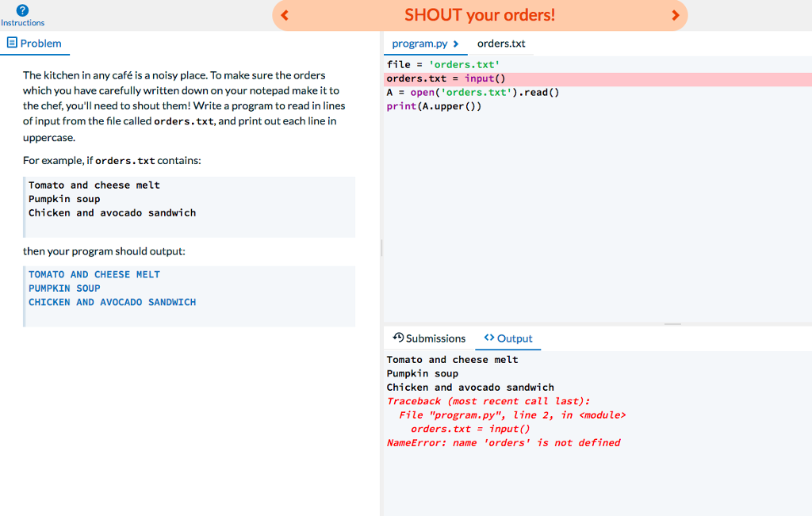Click the Instructions label
The width and height of the screenshot is (812, 516).
coord(22,22)
